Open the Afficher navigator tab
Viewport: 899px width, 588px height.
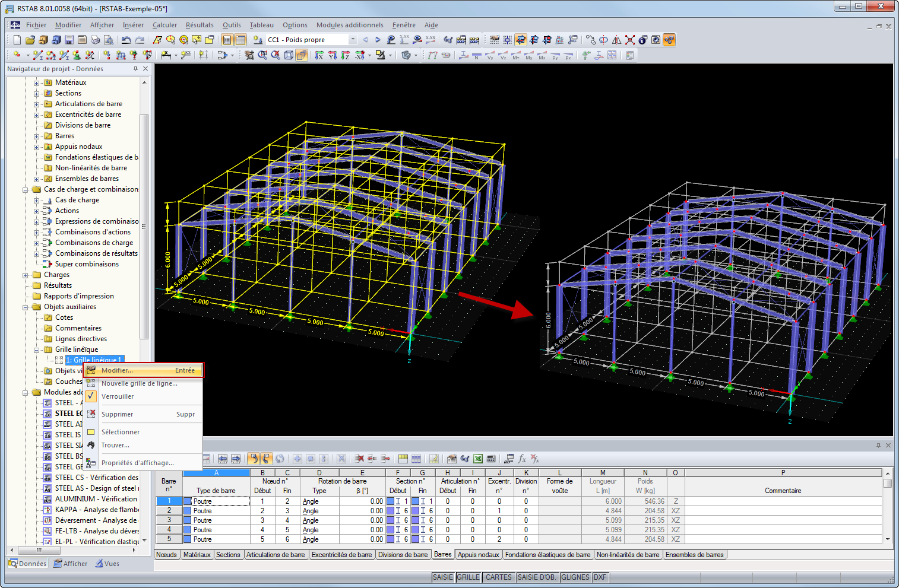click(x=71, y=564)
